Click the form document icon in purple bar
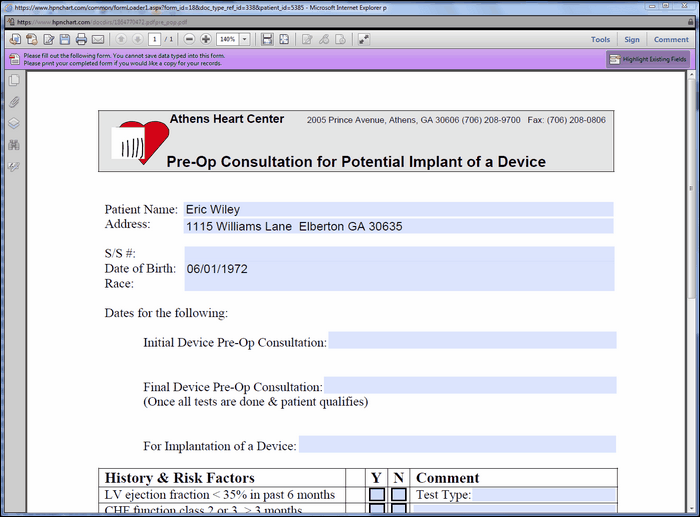 coord(14,59)
